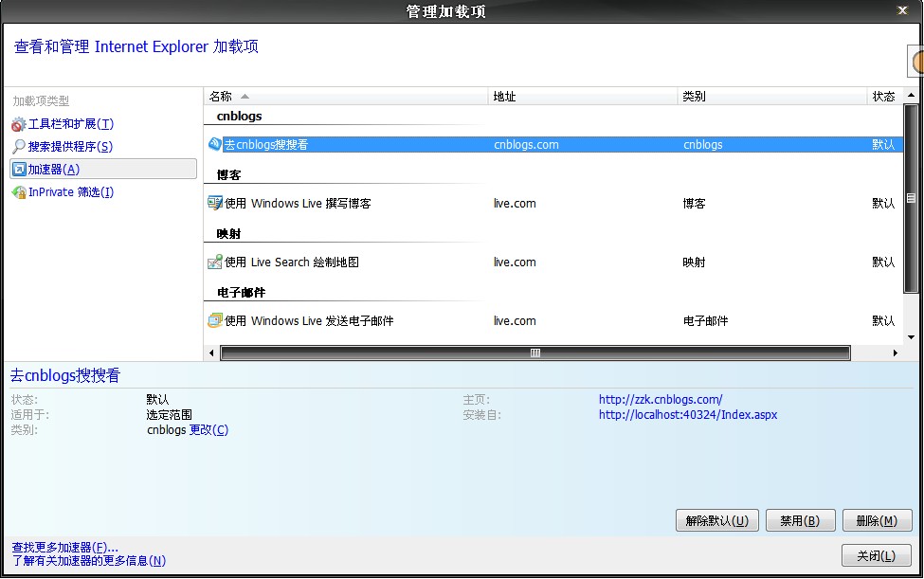Open 查找更多加速器 link
924x579 pixels.
click(x=64, y=548)
